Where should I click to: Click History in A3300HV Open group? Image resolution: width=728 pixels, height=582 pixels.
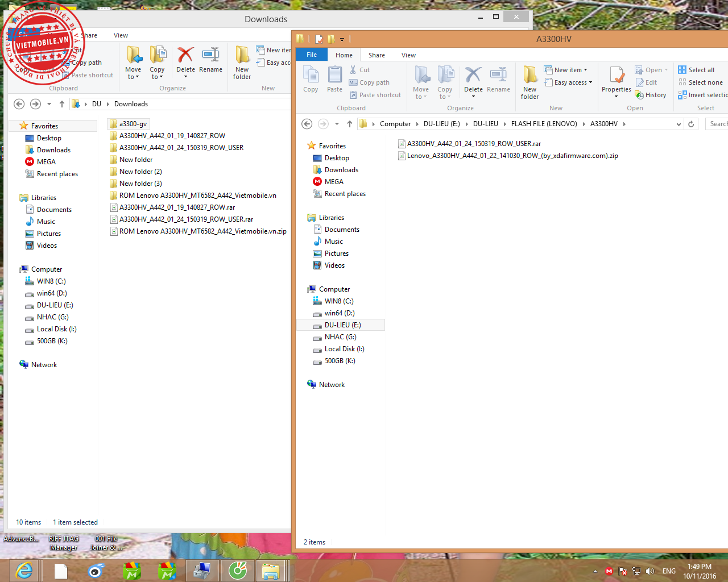pos(651,95)
